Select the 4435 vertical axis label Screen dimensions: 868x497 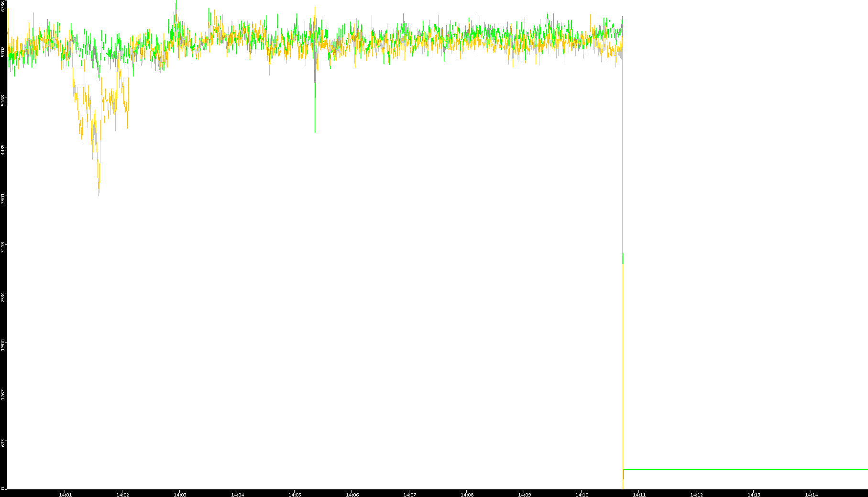[3, 150]
